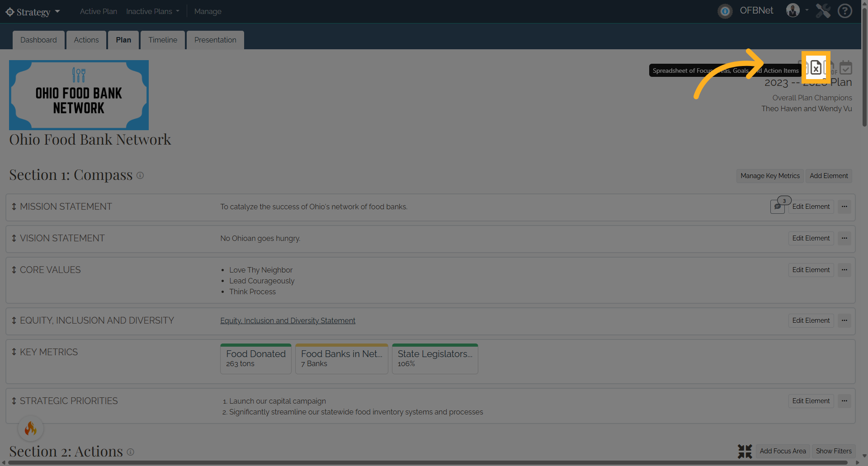Screen dimensions: 868x466
Task: Open the State Legislators... metric card
Action: point(435,359)
